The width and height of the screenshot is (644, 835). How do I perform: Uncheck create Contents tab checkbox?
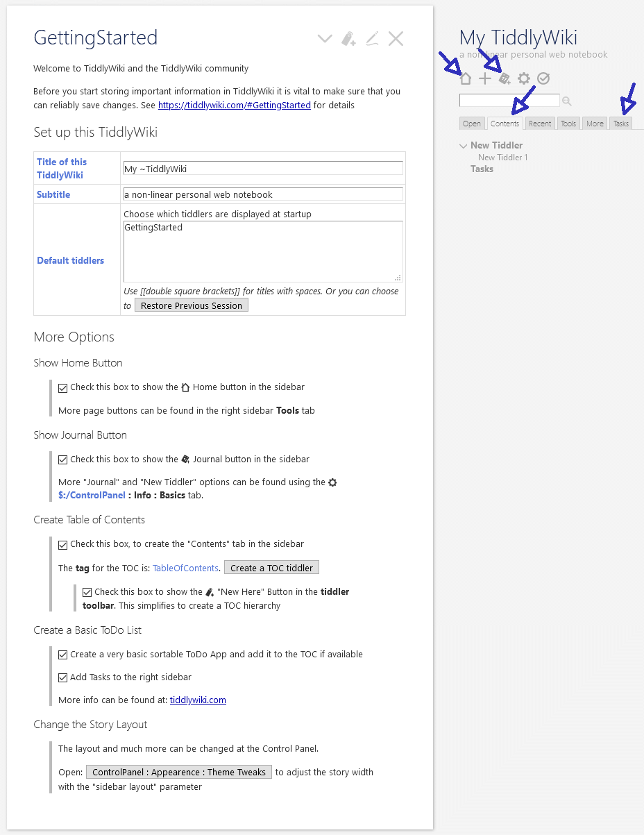(x=63, y=544)
